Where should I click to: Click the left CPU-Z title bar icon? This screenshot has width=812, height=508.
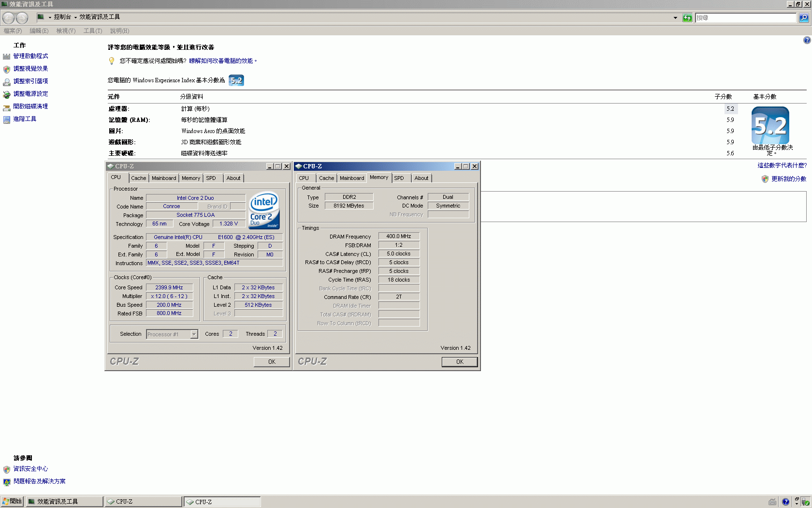[x=110, y=166]
